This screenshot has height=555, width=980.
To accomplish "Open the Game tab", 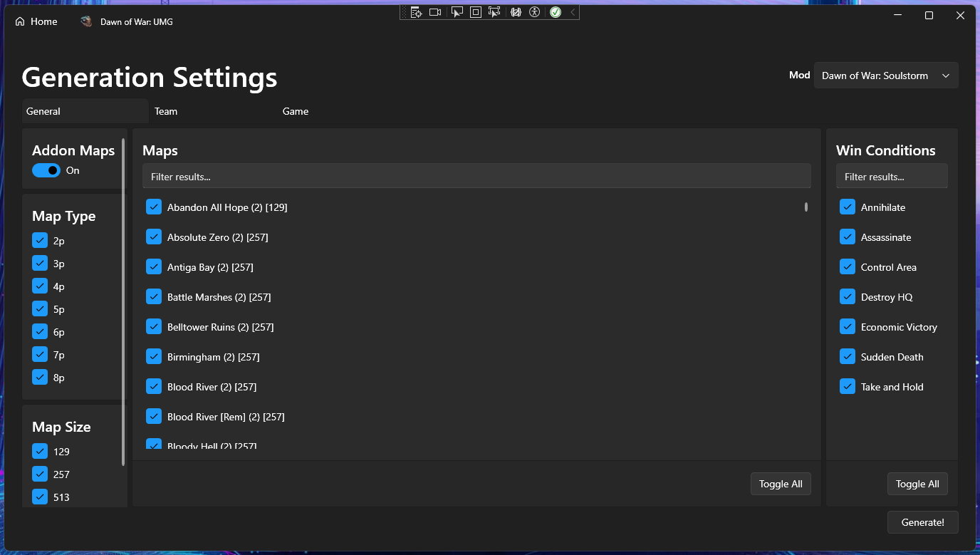I will (340, 111).
